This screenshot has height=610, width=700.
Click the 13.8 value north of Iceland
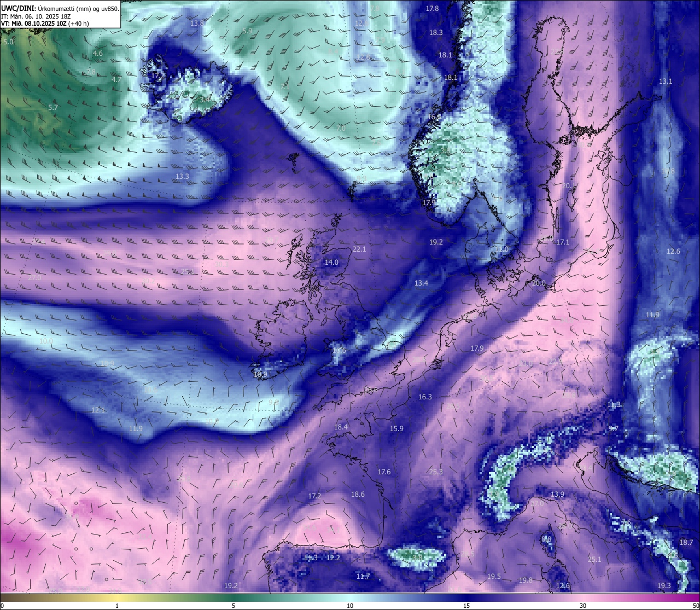[x=197, y=23]
